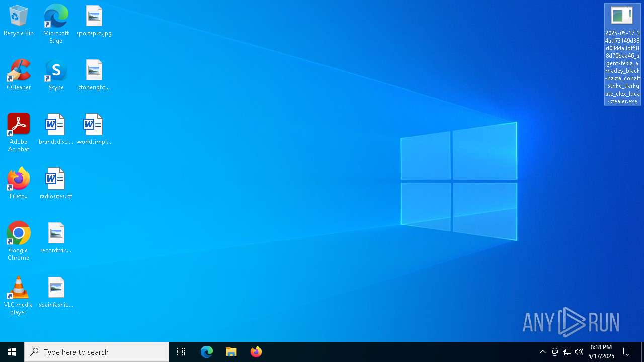Select the radiosites.rtf document icon
This screenshot has height=362, width=644.
56,184
